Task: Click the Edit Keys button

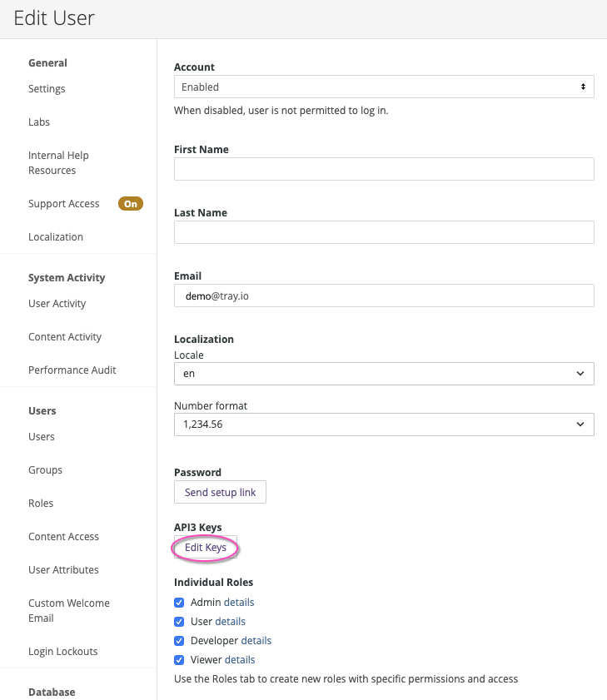Action: pyautogui.click(x=205, y=548)
